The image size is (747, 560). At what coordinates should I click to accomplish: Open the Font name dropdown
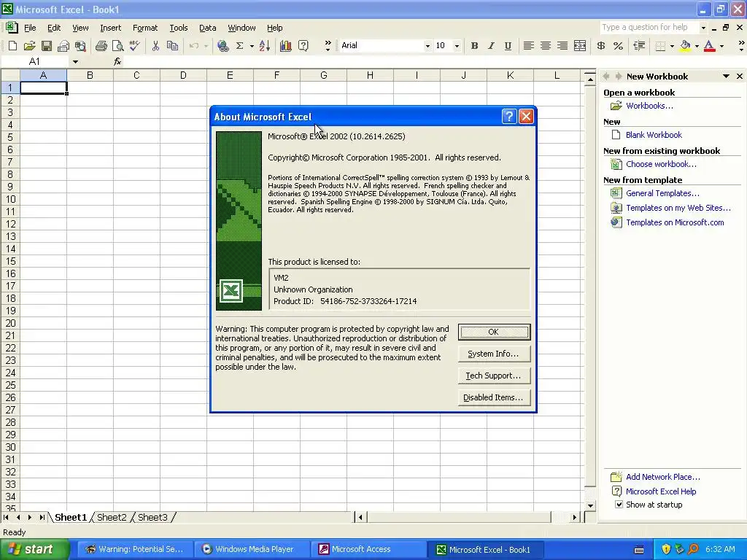point(427,46)
